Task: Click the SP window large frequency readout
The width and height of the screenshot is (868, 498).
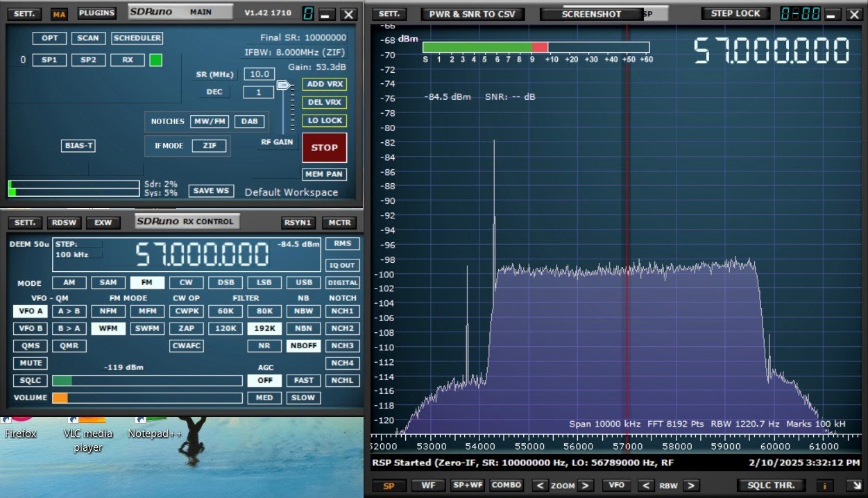Action: click(772, 51)
